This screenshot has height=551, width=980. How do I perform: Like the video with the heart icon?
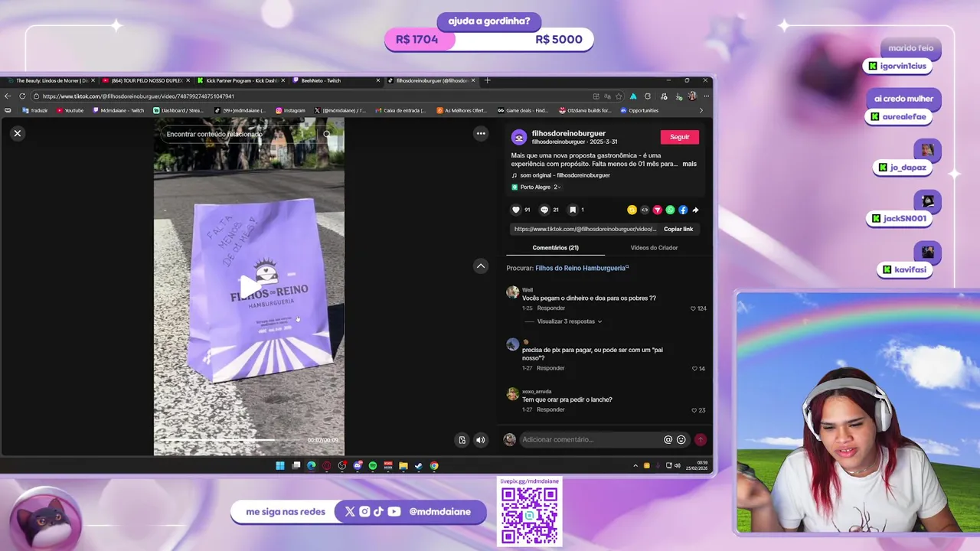[516, 210]
